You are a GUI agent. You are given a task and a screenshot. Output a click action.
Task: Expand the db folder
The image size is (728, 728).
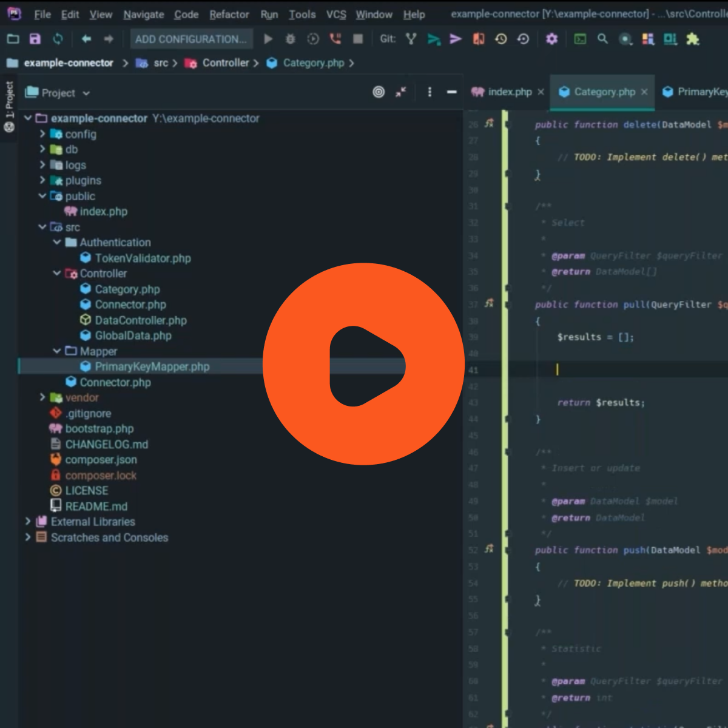tap(42, 149)
